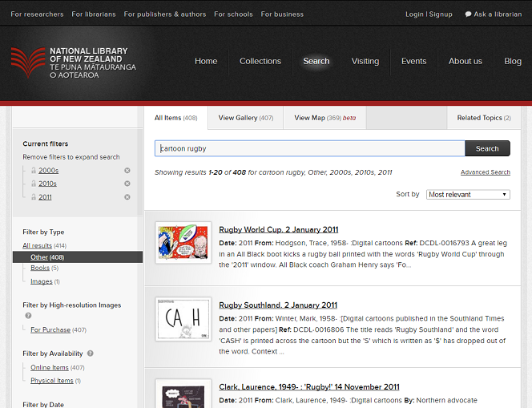Filter by For Purchase items
Screen dimensions: 532x408
50,329
